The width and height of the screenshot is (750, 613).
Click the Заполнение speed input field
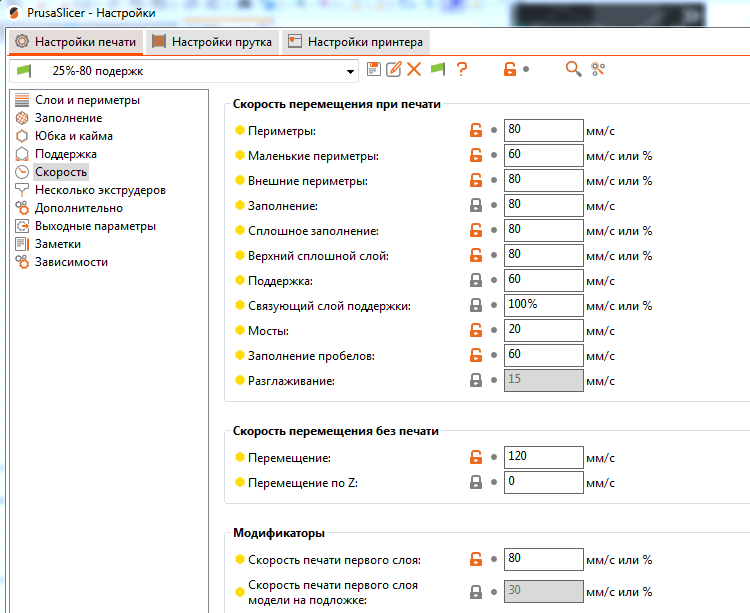[x=543, y=205]
